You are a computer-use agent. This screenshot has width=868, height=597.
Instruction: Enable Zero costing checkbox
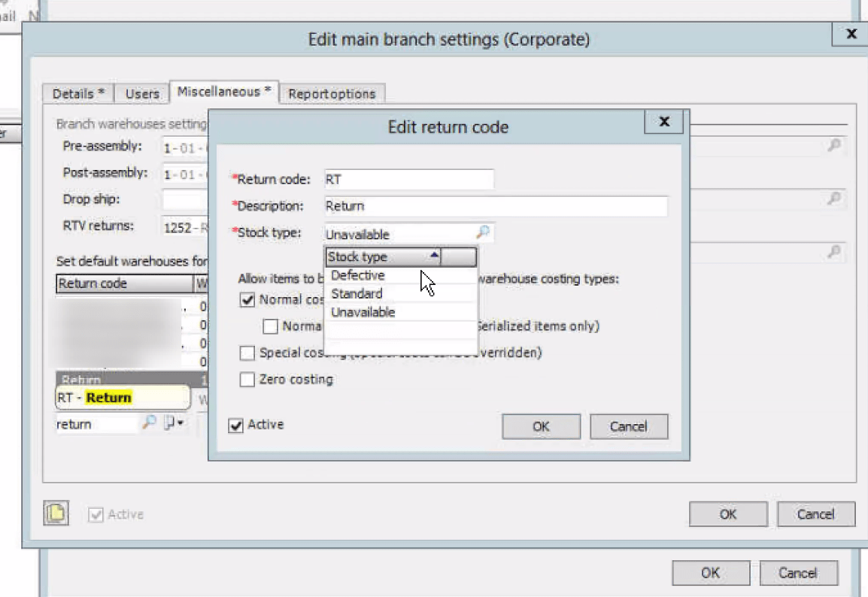(247, 380)
